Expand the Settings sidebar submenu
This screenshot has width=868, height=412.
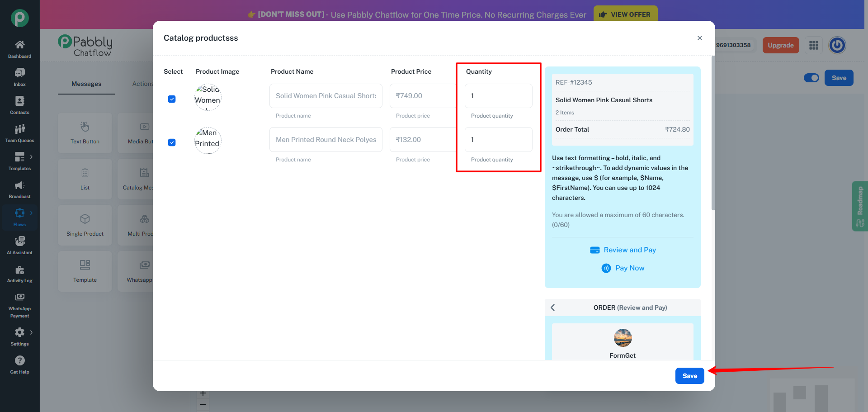point(31,332)
